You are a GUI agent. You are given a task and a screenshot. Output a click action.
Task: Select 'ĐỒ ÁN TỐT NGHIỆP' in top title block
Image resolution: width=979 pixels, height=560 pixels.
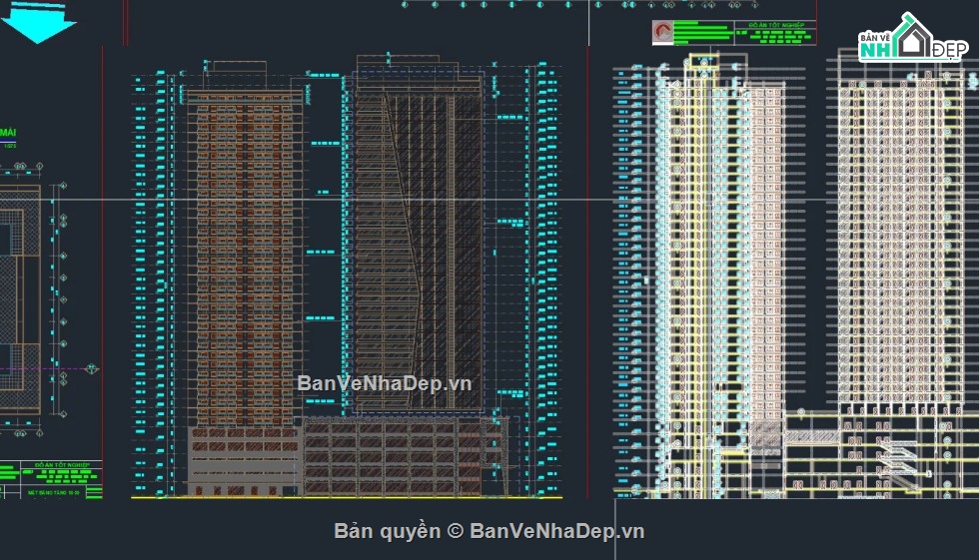tap(776, 26)
